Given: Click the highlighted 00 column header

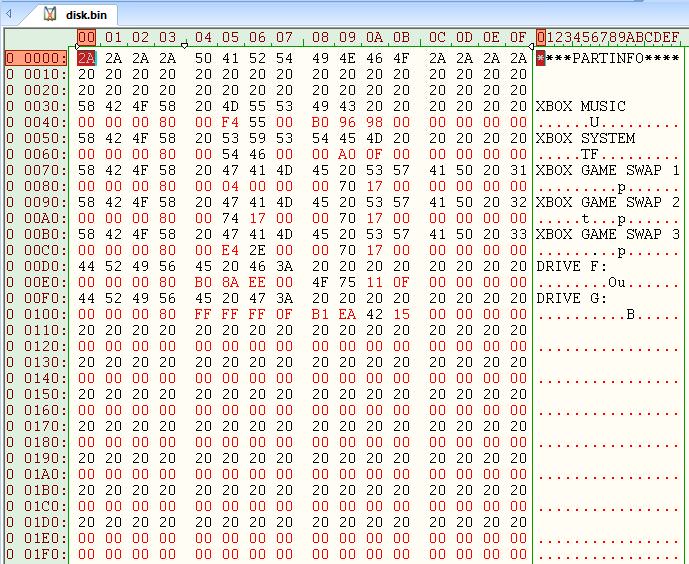Looking at the screenshot, I should click(x=86, y=38).
